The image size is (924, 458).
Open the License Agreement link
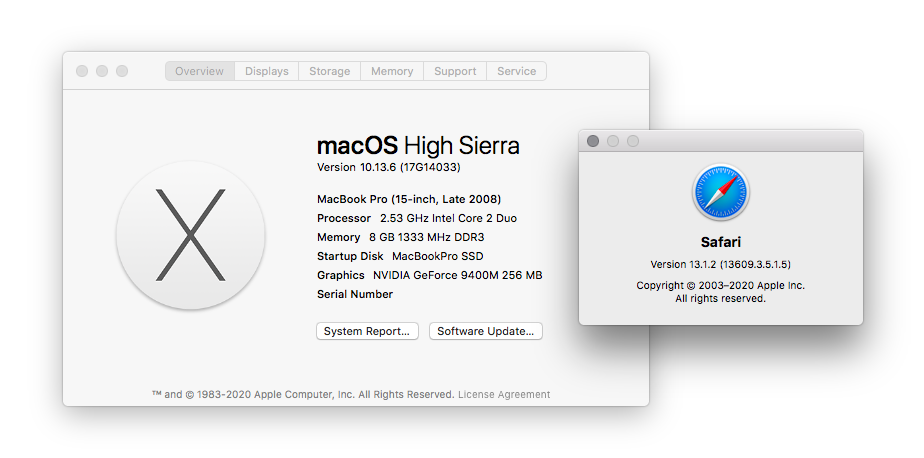(504, 394)
